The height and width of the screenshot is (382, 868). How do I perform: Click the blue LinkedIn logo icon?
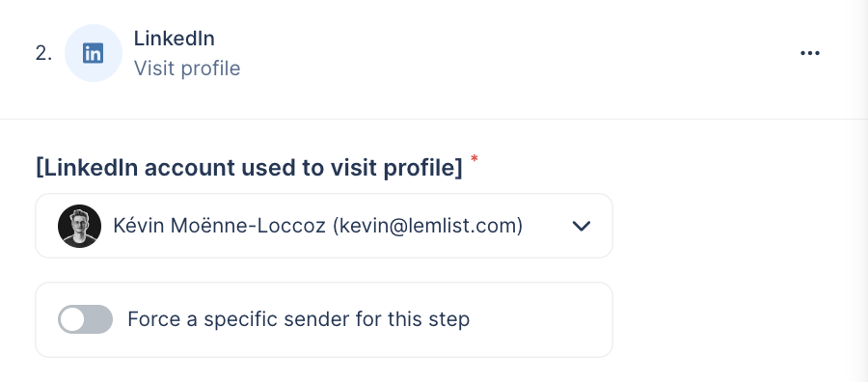[93, 54]
